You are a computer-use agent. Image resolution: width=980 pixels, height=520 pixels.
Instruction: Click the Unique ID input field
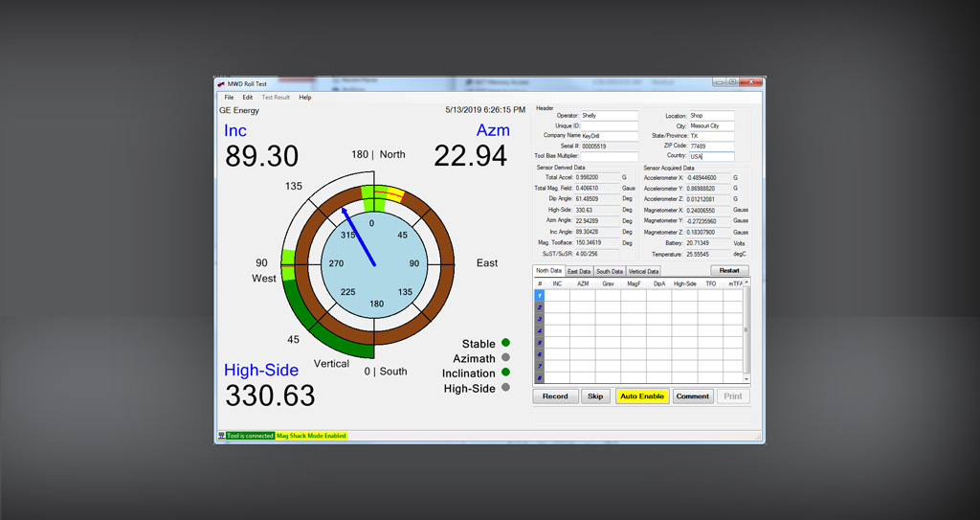pyautogui.click(x=610, y=125)
